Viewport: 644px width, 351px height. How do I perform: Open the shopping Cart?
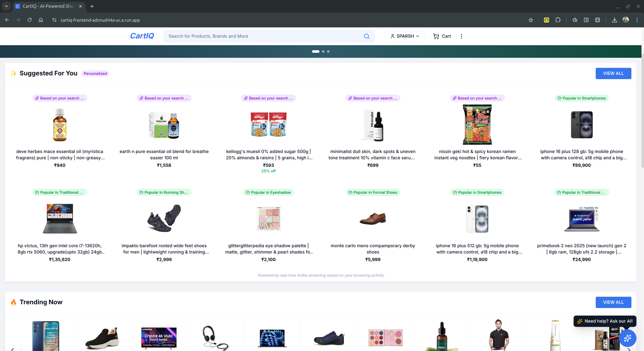coord(442,36)
